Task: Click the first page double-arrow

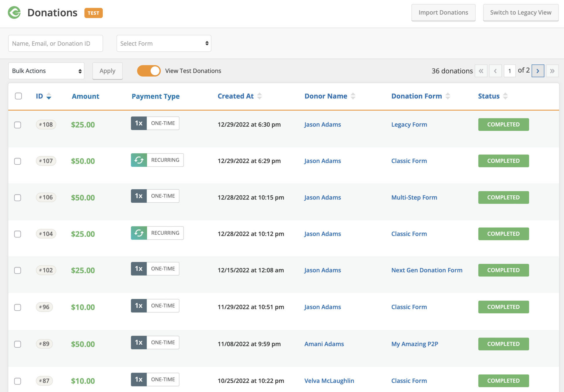Action: (x=481, y=71)
